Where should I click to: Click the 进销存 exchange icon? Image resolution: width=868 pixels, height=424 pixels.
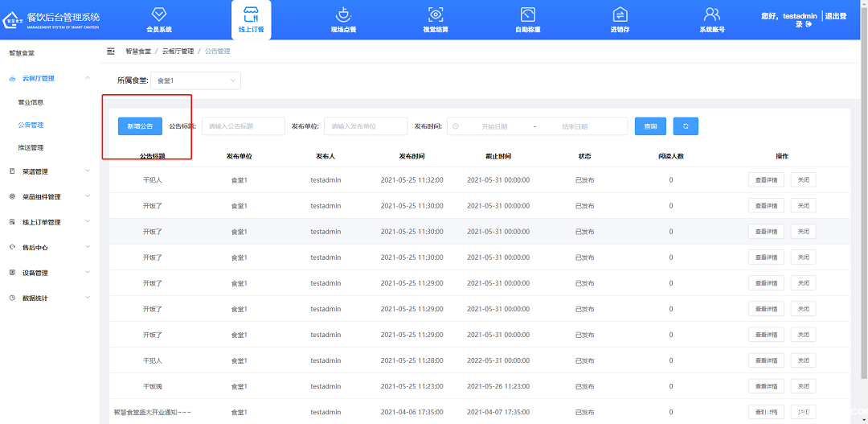(620, 14)
